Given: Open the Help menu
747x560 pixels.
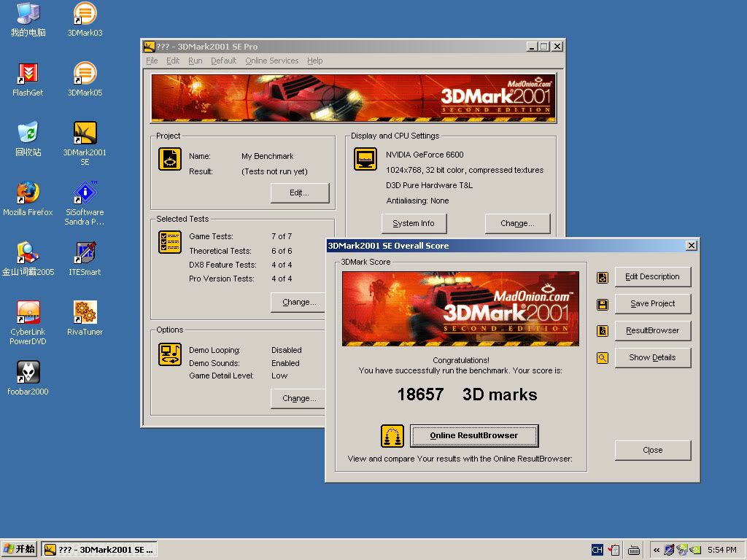Looking at the screenshot, I should tap(315, 61).
